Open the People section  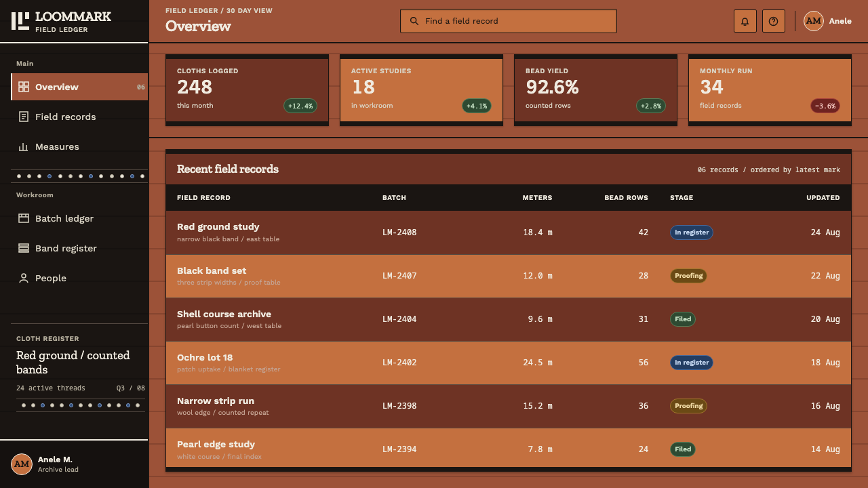click(80, 278)
